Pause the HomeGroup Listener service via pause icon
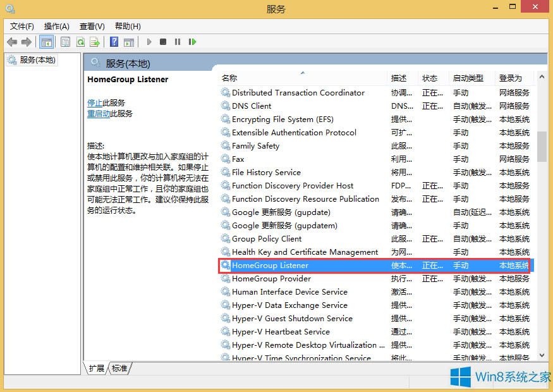 [178, 42]
